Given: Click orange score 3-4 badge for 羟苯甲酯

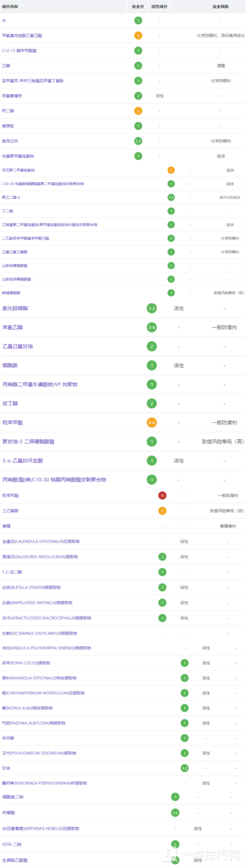Looking at the screenshot, I should 152,423.
